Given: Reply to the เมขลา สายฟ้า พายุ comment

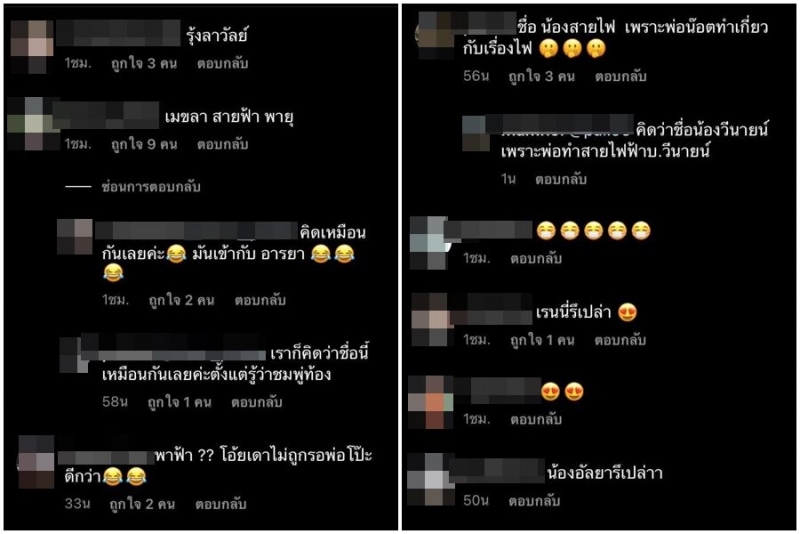Looking at the screenshot, I should (222, 144).
